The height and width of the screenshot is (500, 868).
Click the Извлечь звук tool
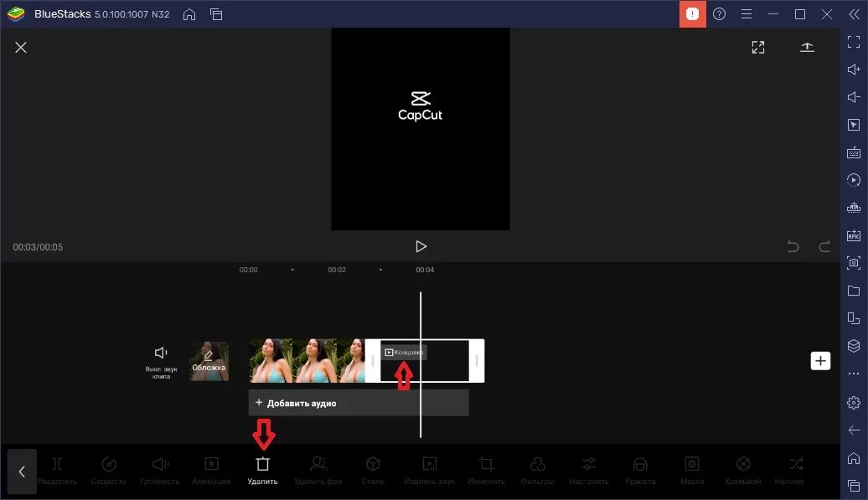[430, 471]
